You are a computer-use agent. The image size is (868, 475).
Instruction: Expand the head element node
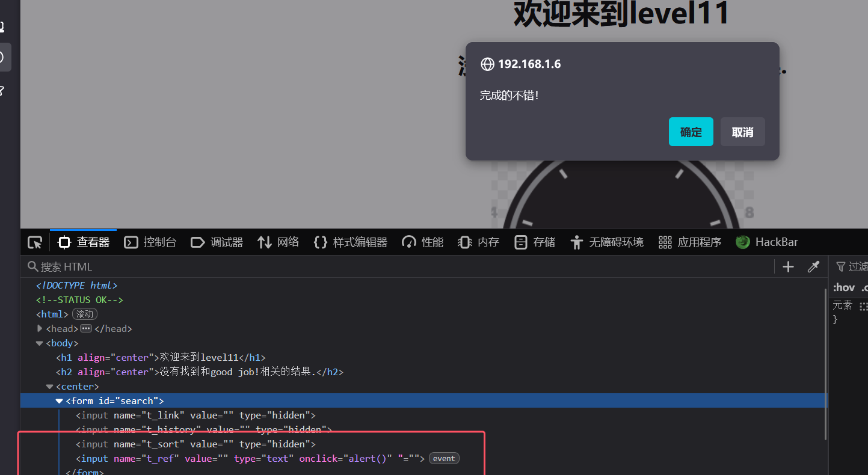pyautogui.click(x=40, y=329)
